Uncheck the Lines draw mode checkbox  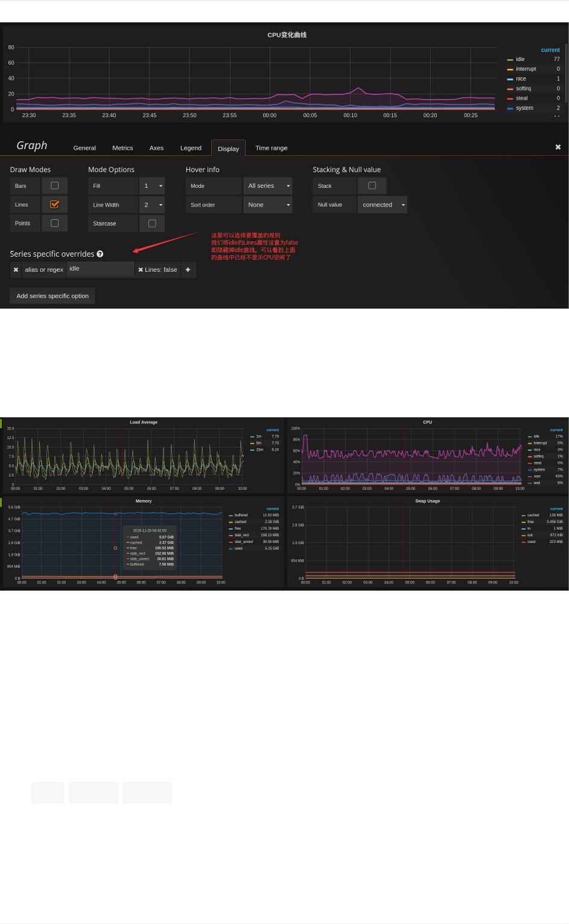(x=55, y=205)
